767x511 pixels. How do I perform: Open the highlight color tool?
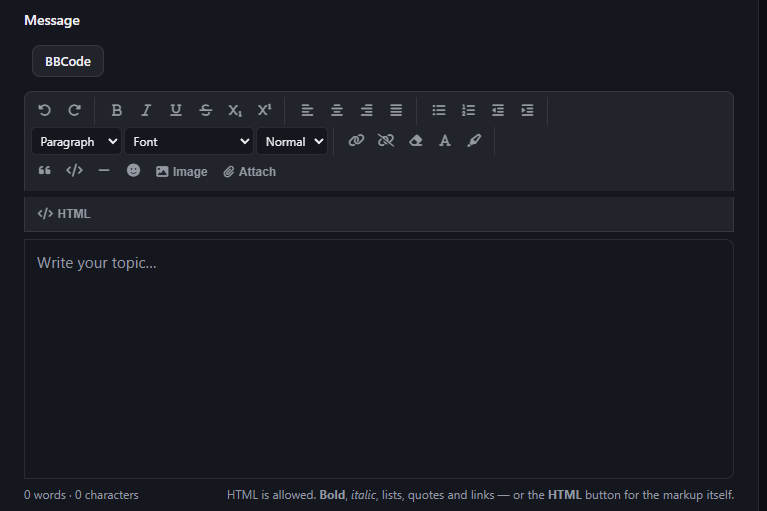(x=474, y=141)
